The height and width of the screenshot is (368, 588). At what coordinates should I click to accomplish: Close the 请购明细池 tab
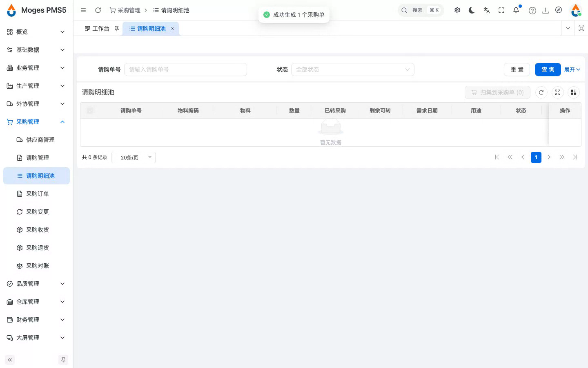coord(173,29)
